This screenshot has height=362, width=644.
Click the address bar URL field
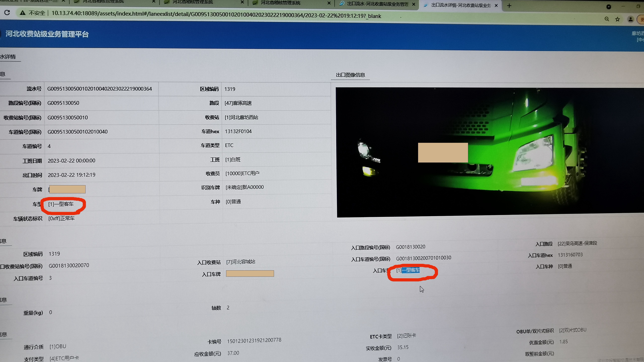216,14
